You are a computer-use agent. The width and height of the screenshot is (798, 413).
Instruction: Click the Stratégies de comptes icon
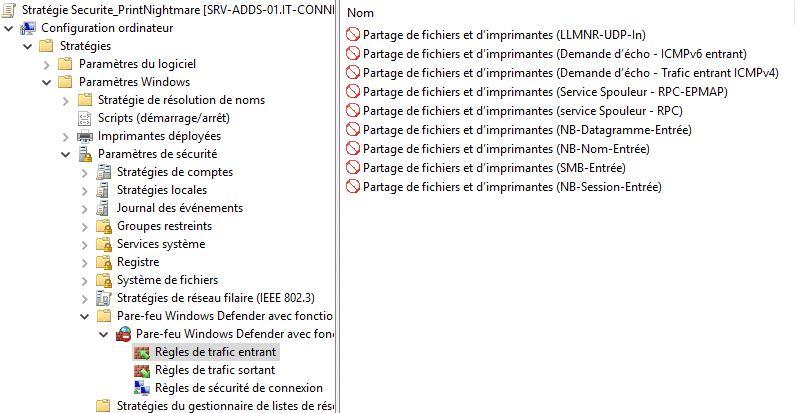point(104,172)
